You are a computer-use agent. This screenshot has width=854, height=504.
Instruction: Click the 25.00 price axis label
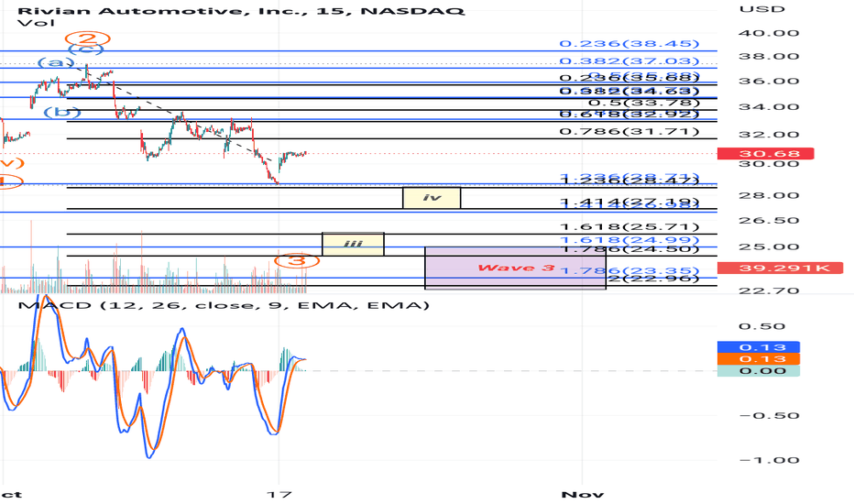point(769,247)
